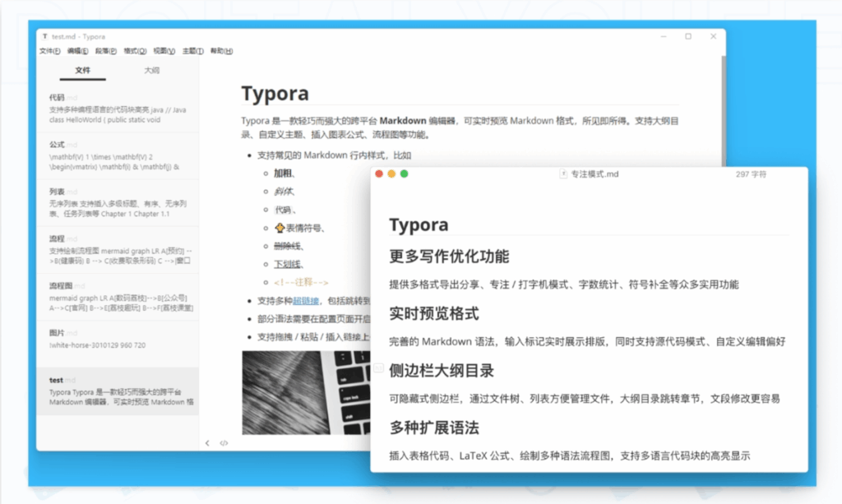The width and height of the screenshot is (842, 504).
Task: Switch to the 大纲 sidebar tab
Action: coord(152,71)
